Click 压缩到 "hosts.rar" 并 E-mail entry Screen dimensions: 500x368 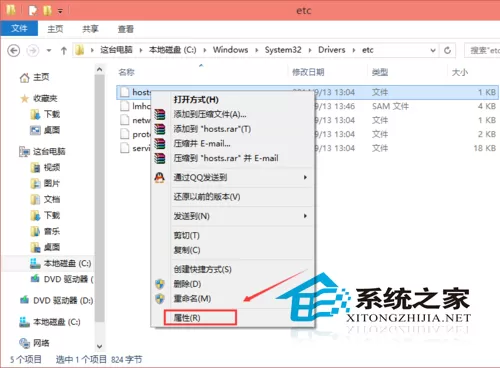pos(226,158)
